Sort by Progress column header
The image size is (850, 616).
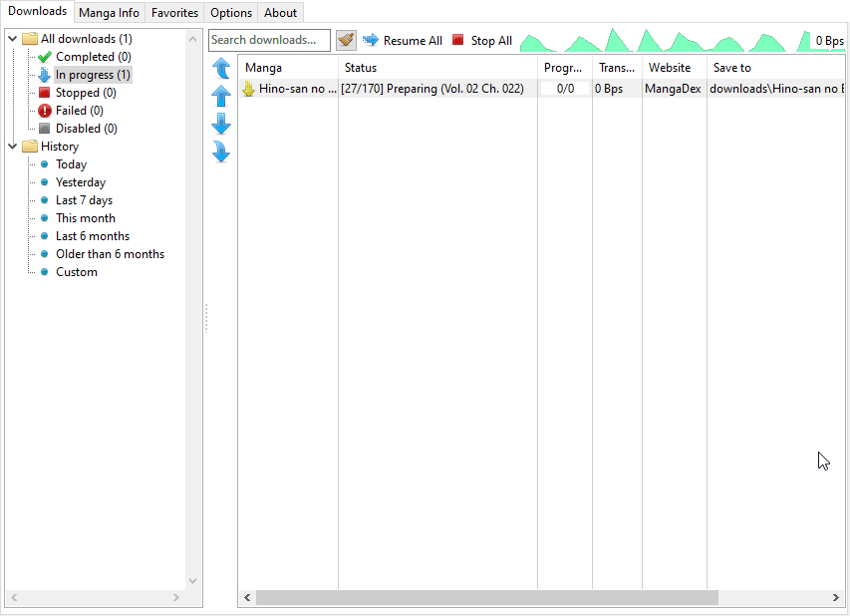[x=565, y=68]
